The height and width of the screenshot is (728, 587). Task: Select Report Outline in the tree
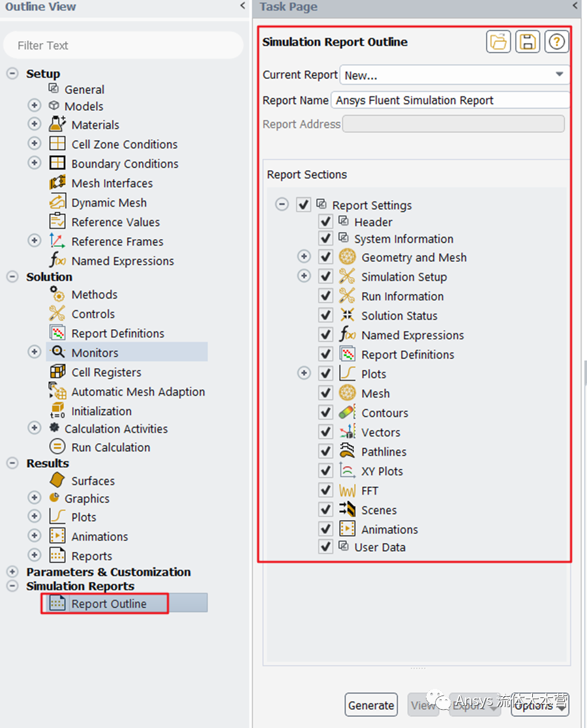(108, 604)
